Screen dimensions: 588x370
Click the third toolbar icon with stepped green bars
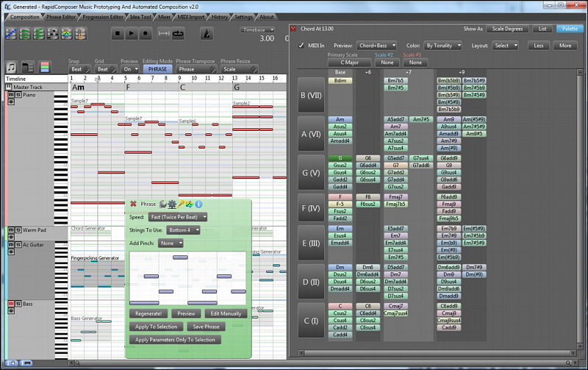tap(39, 34)
